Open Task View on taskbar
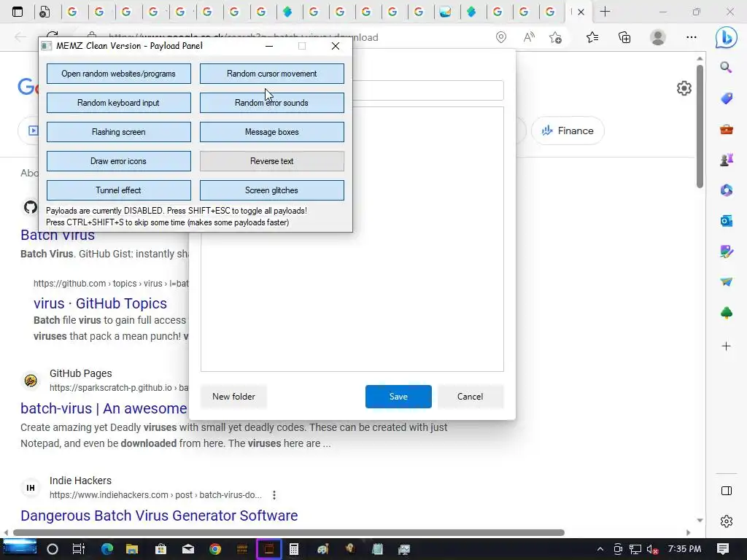The width and height of the screenshot is (747, 560). [x=79, y=549]
